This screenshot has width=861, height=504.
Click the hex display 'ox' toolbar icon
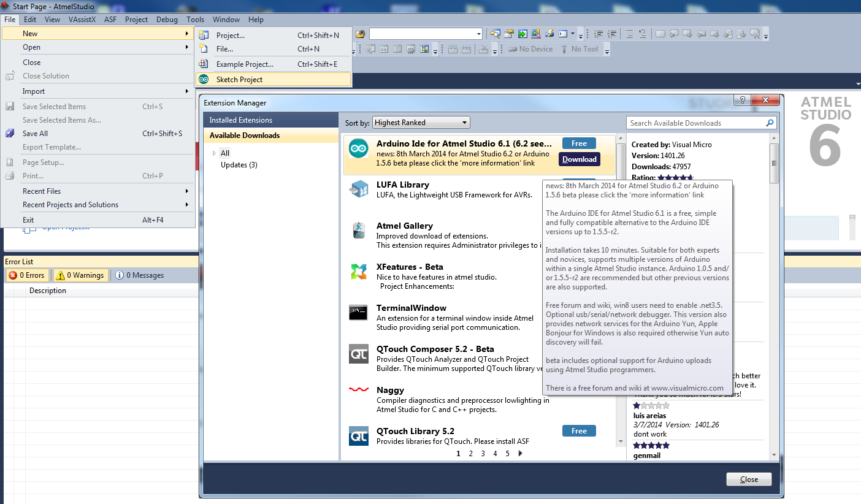pyautogui.click(x=384, y=49)
